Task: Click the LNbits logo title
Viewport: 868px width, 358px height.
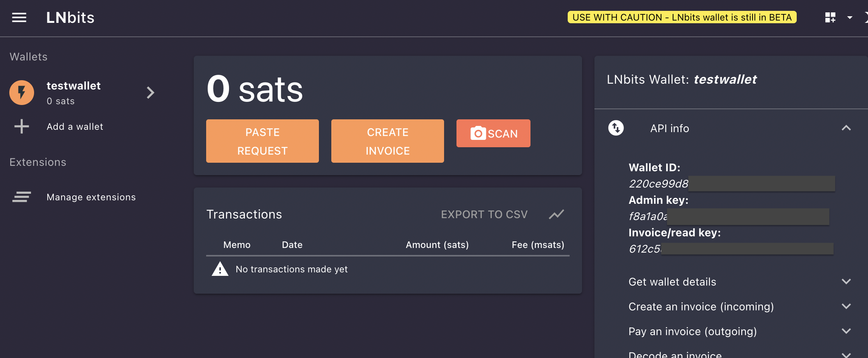Action: tap(70, 17)
